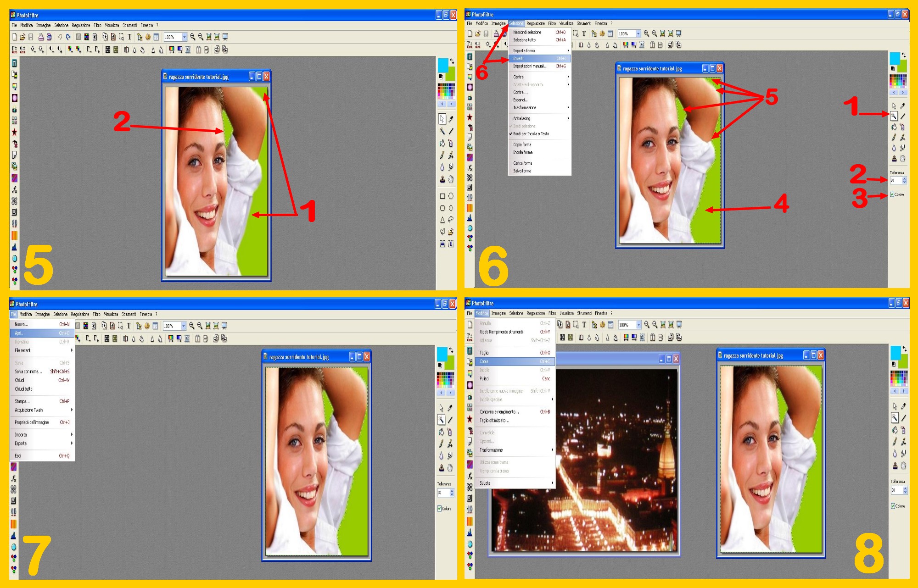Click 'Seleziona tutto' in the Selezione menu
The width and height of the screenshot is (918, 588).
coord(525,40)
